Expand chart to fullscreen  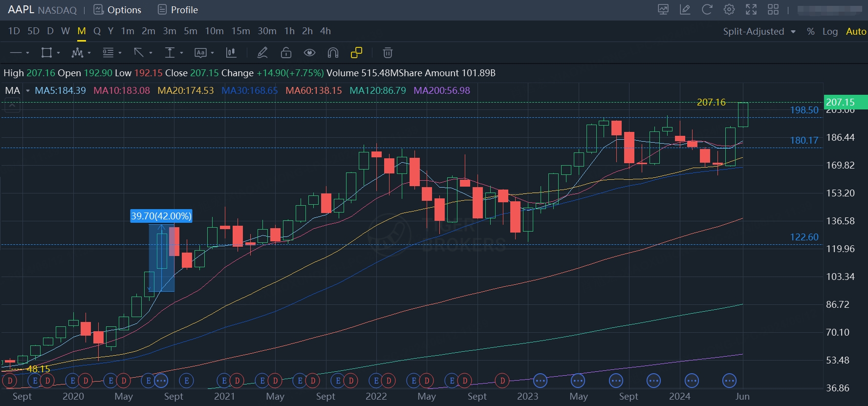coord(751,9)
